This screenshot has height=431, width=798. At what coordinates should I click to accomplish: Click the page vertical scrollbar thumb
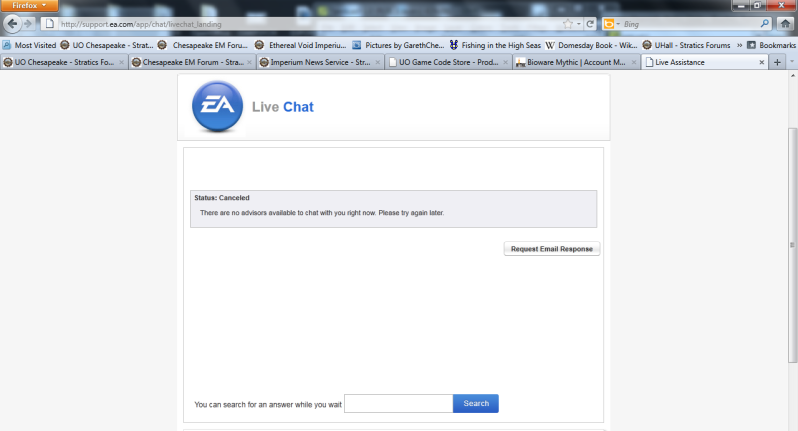(792, 245)
